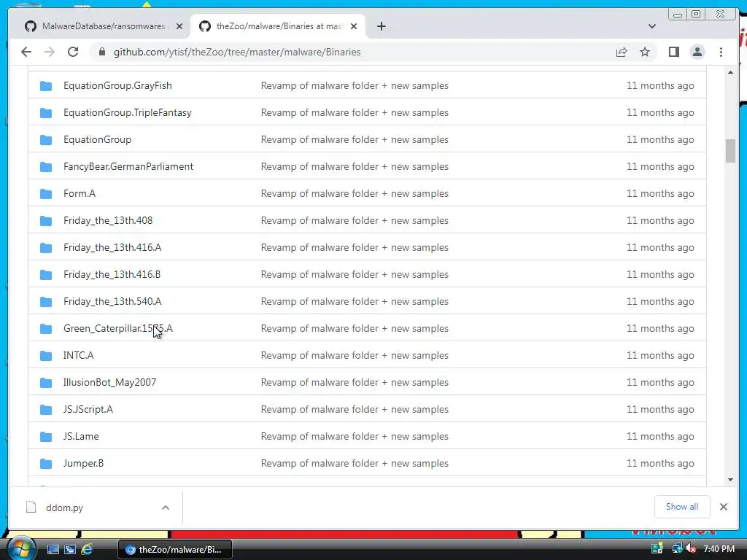This screenshot has width=747, height=560.
Task: Click the page scrollbar up arrow
Action: click(730, 72)
